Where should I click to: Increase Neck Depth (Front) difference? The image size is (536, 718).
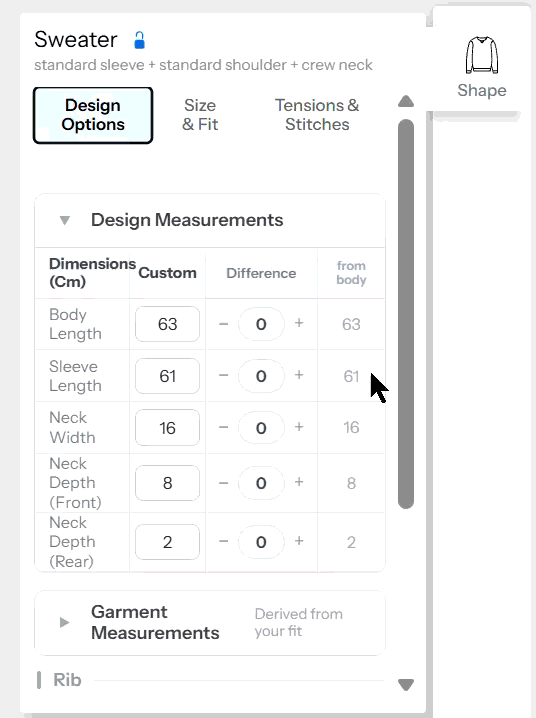pos(299,482)
